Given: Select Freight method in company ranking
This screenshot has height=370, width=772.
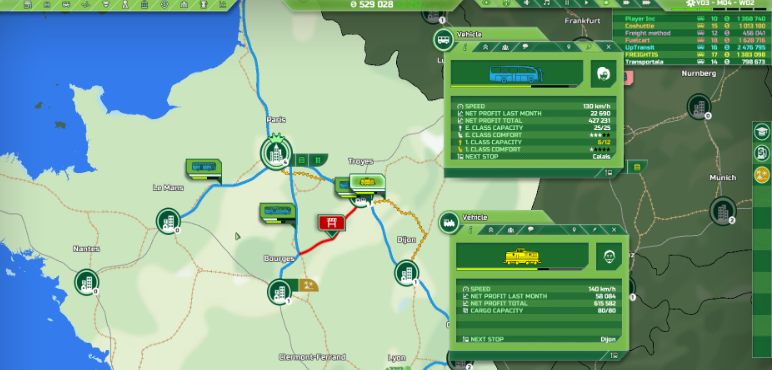Looking at the screenshot, I should pos(691,33).
